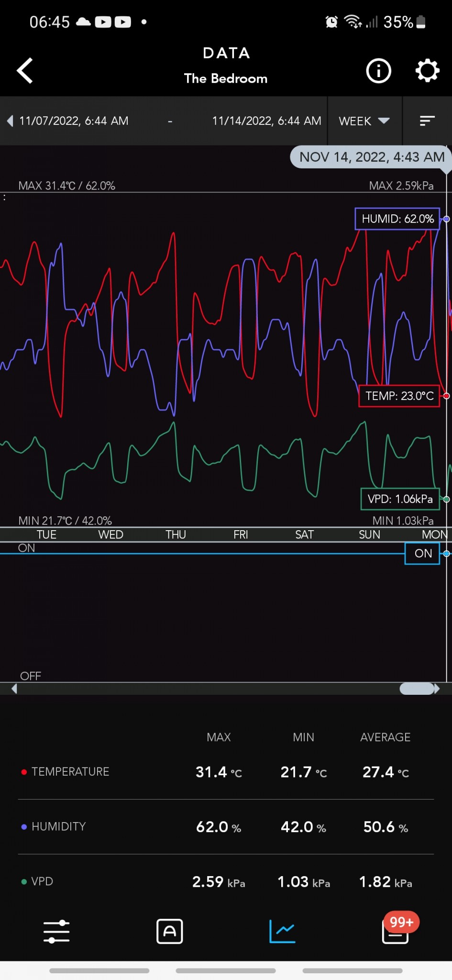Click the HUMID: 62.0% chart label
The height and width of the screenshot is (980, 452).
click(x=397, y=219)
